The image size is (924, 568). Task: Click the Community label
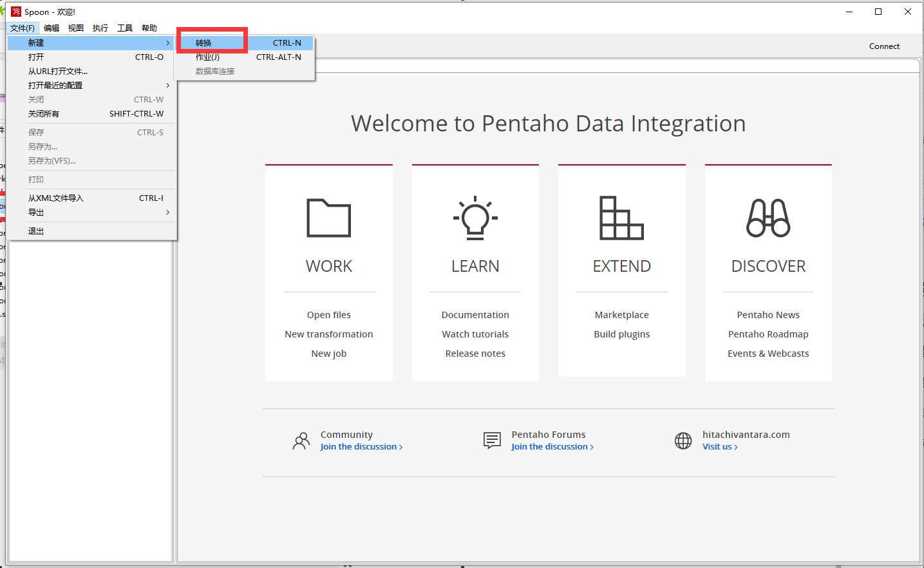coord(346,435)
